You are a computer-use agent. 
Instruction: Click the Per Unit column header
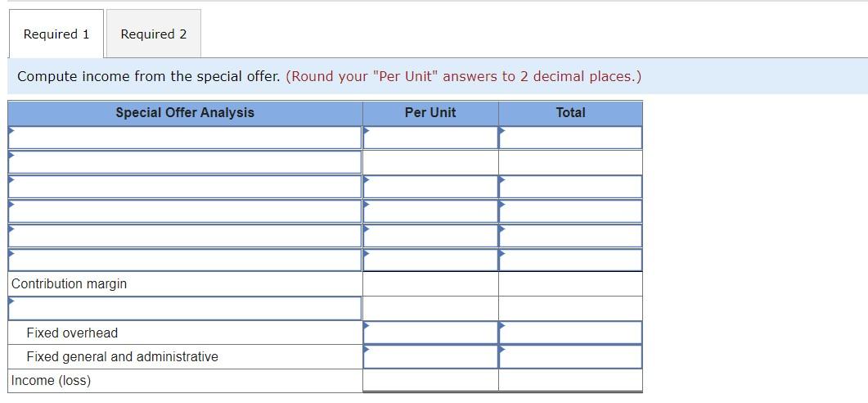click(x=430, y=112)
